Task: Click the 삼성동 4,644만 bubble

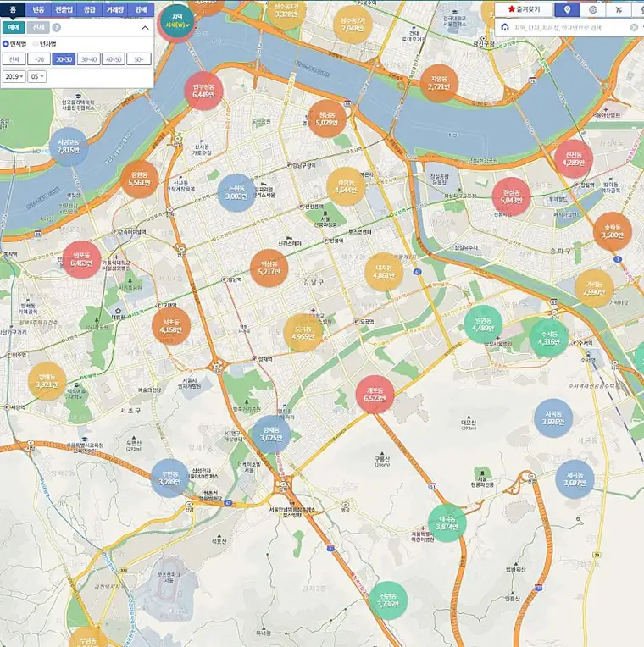Action: click(346, 186)
